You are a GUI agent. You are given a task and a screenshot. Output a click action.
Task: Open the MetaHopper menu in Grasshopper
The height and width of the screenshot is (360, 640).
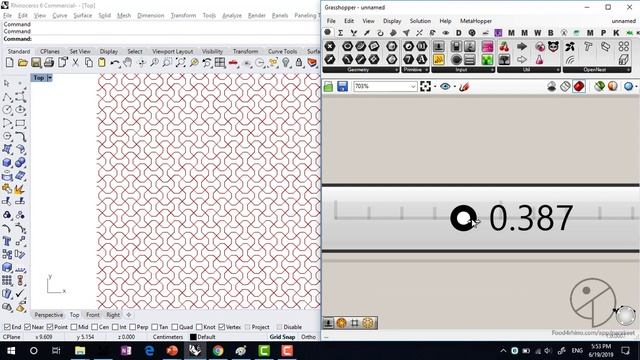(x=476, y=21)
